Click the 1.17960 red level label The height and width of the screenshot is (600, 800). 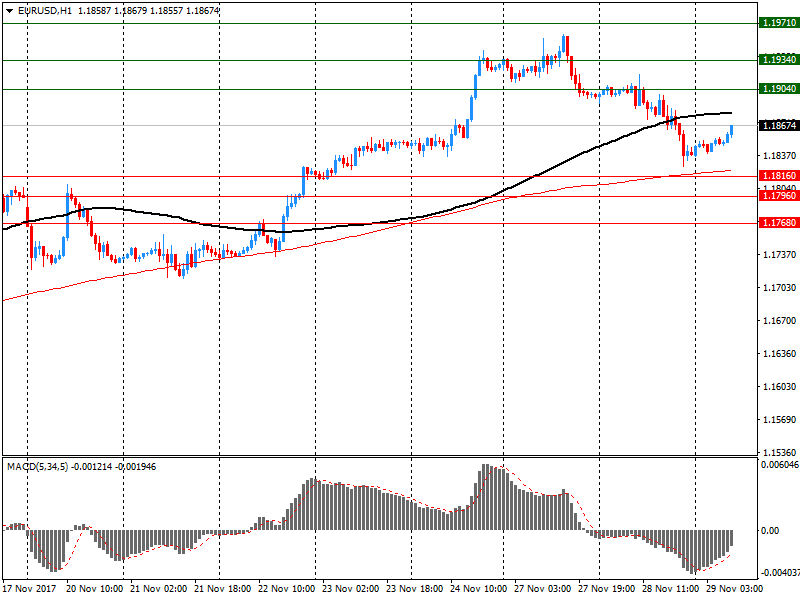(779, 196)
